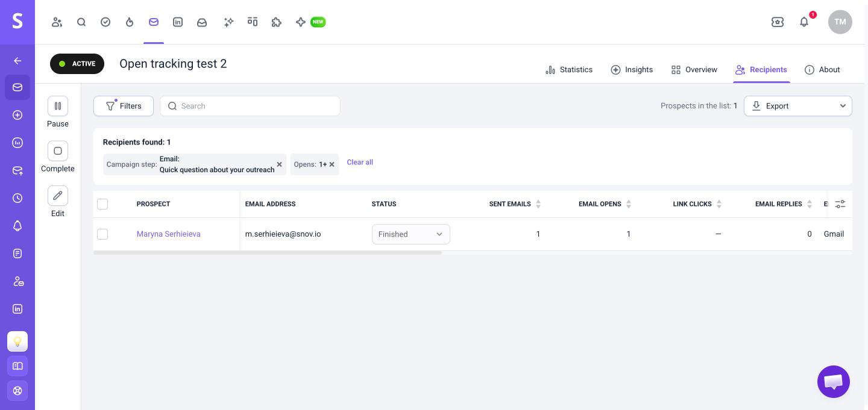The height and width of the screenshot is (410, 868).
Task: Open the Filters panel
Action: [124, 106]
